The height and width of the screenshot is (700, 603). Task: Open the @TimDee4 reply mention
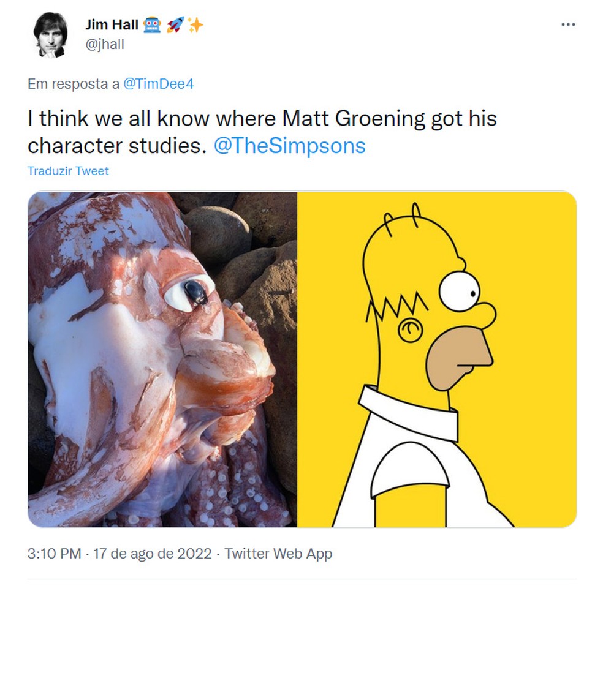tap(158, 84)
